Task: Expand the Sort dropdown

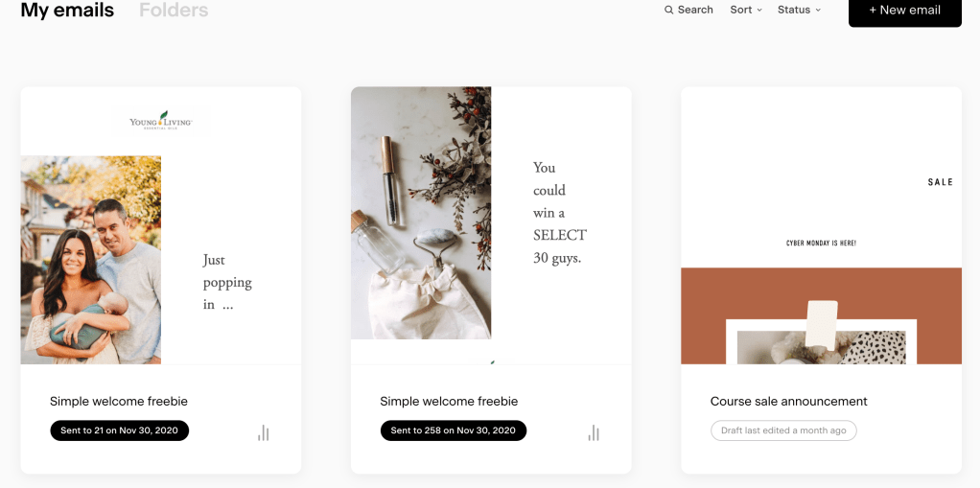Action: click(x=746, y=10)
